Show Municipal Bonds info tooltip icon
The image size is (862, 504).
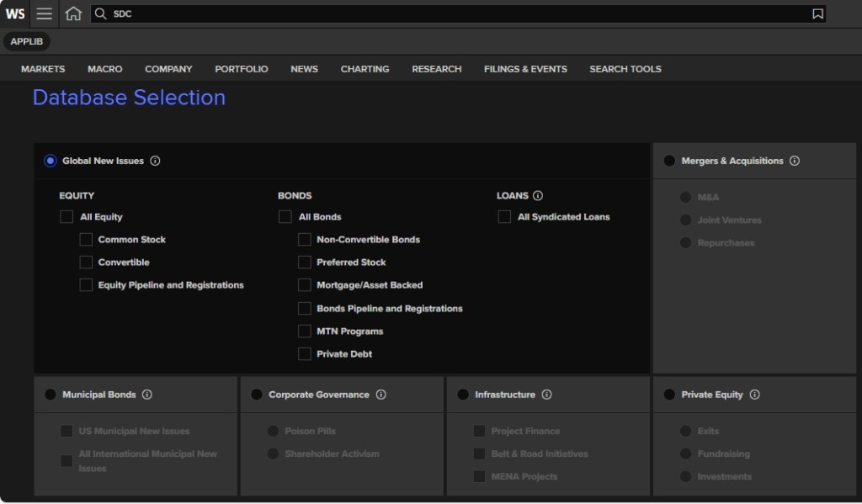click(147, 395)
